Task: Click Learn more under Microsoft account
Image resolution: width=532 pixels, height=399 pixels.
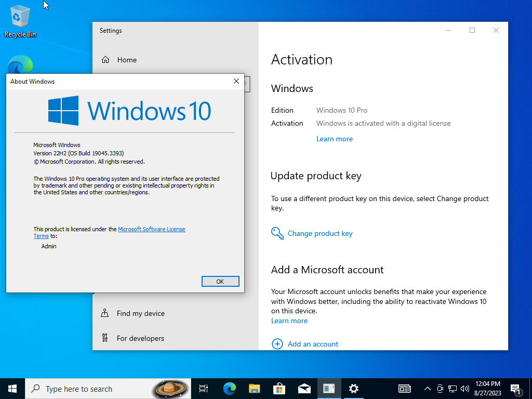Action: pos(289,321)
